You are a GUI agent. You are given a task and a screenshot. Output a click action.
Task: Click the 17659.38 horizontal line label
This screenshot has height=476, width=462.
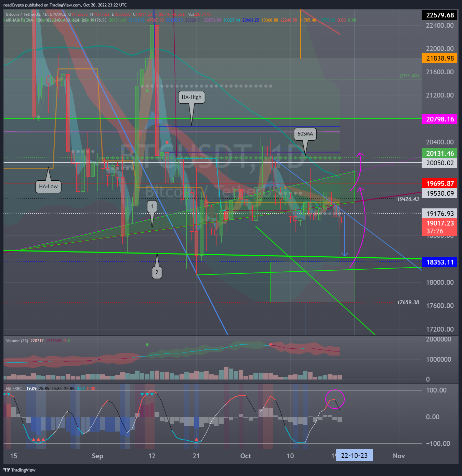pos(408,302)
